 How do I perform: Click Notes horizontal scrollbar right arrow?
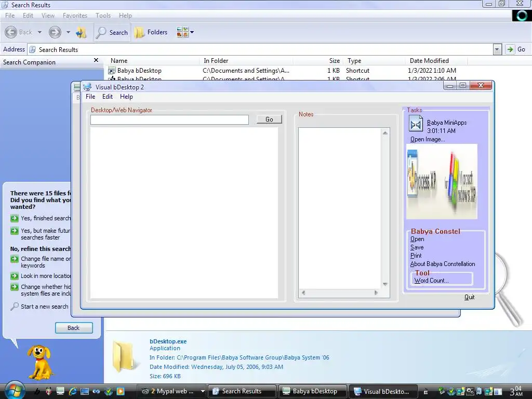[376, 293]
